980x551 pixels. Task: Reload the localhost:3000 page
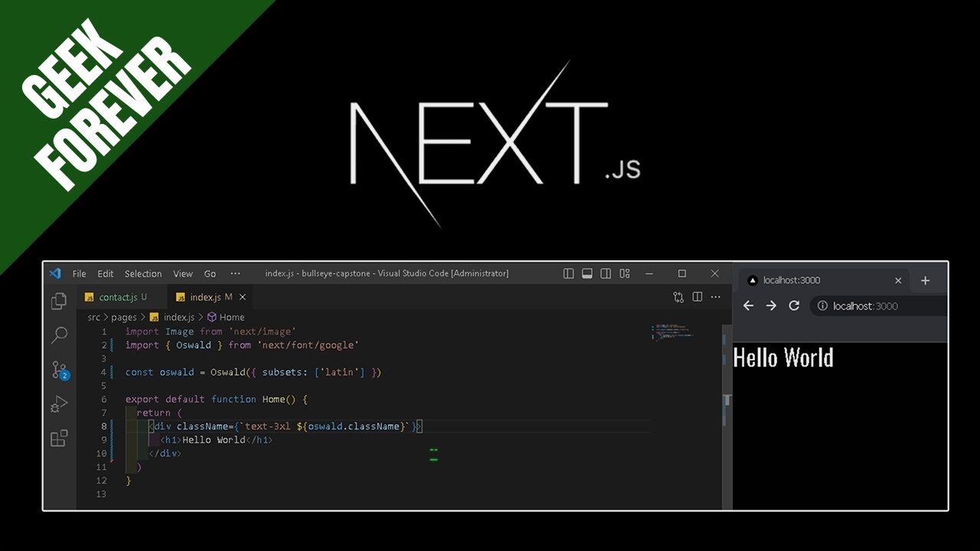point(794,305)
